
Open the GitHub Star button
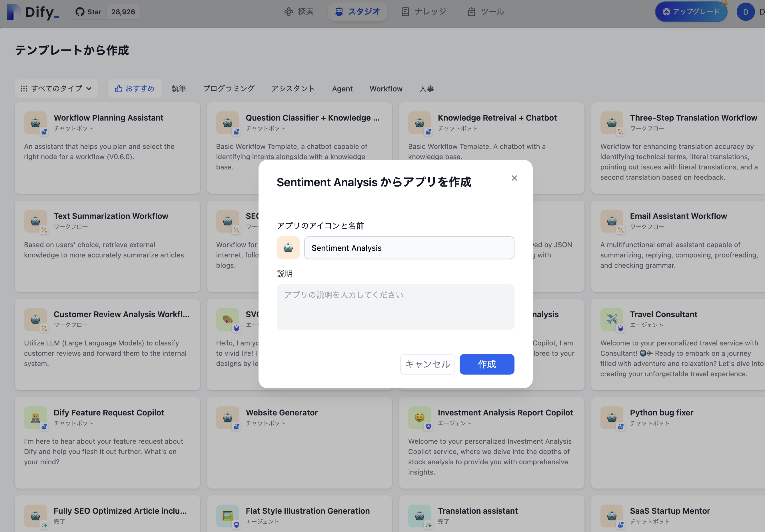tap(88, 12)
